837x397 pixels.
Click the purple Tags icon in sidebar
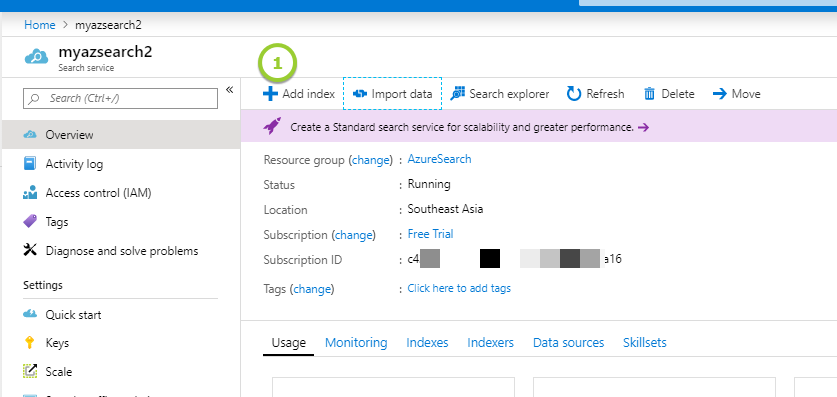(30, 221)
